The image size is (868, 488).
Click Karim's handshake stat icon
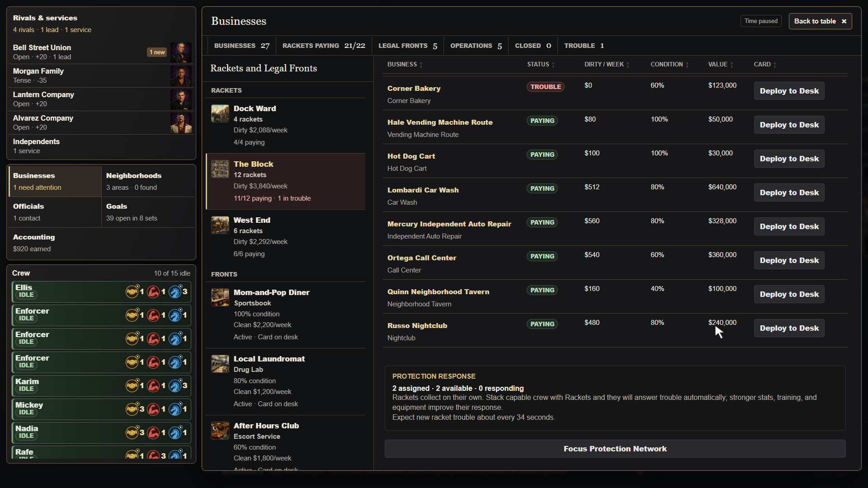coord(132,385)
